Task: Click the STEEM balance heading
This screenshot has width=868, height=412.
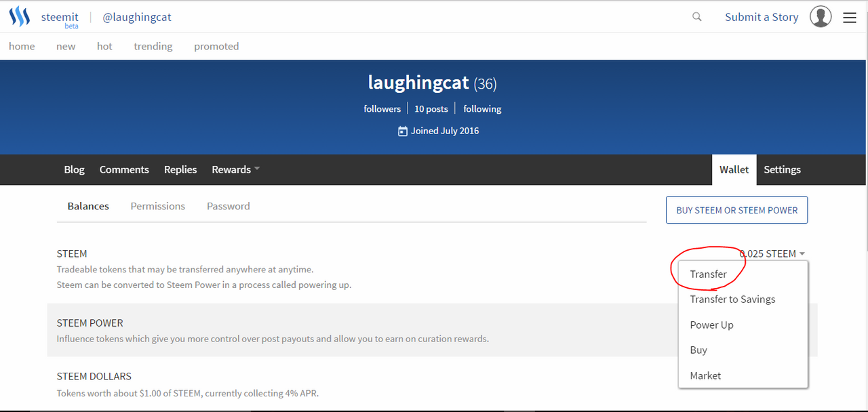Action: tap(72, 253)
